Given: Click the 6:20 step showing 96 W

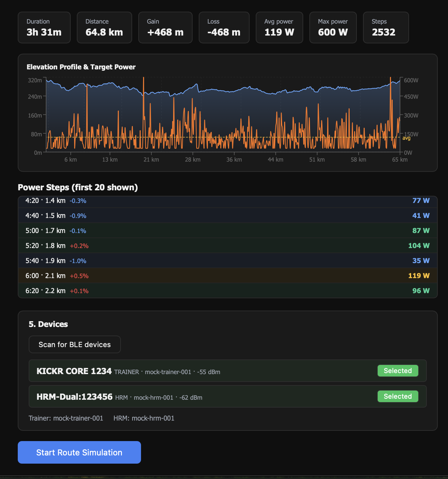Looking at the screenshot, I should [x=227, y=291].
